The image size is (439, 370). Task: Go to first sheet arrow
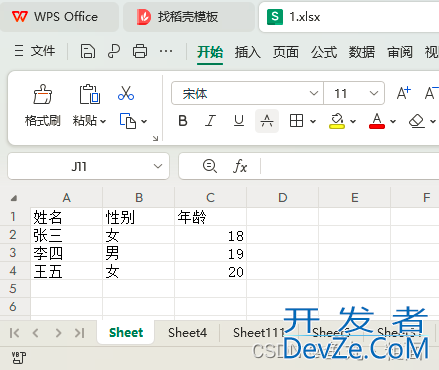[14, 333]
